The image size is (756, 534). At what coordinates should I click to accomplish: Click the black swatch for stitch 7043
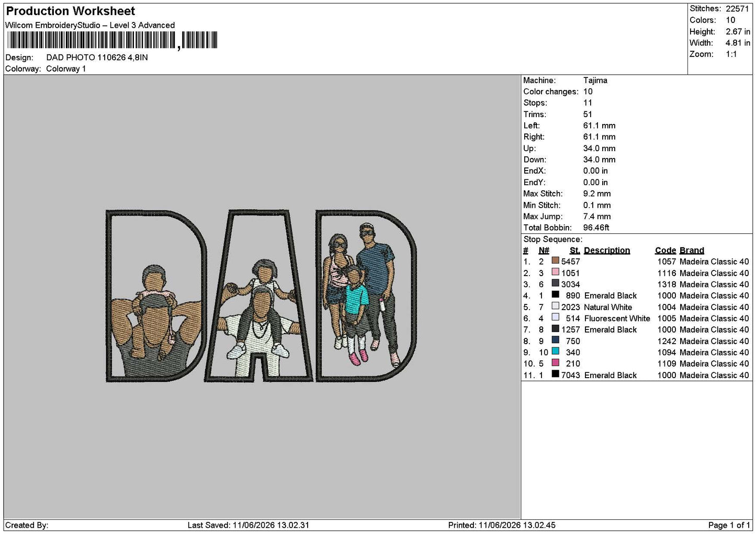(x=555, y=374)
